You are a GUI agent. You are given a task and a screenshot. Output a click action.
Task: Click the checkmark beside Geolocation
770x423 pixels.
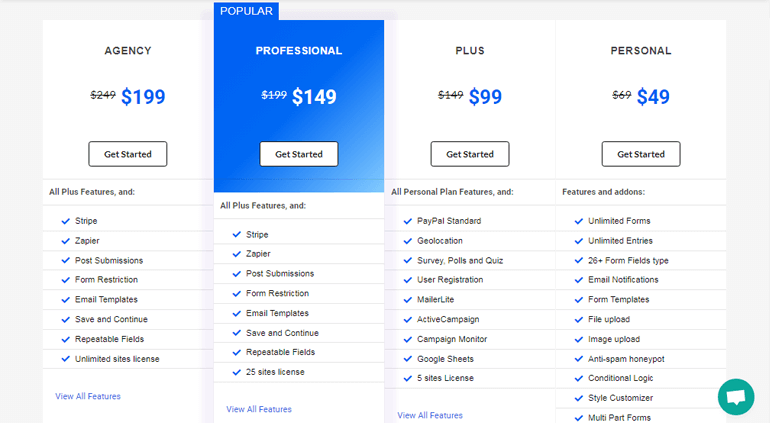(408, 241)
